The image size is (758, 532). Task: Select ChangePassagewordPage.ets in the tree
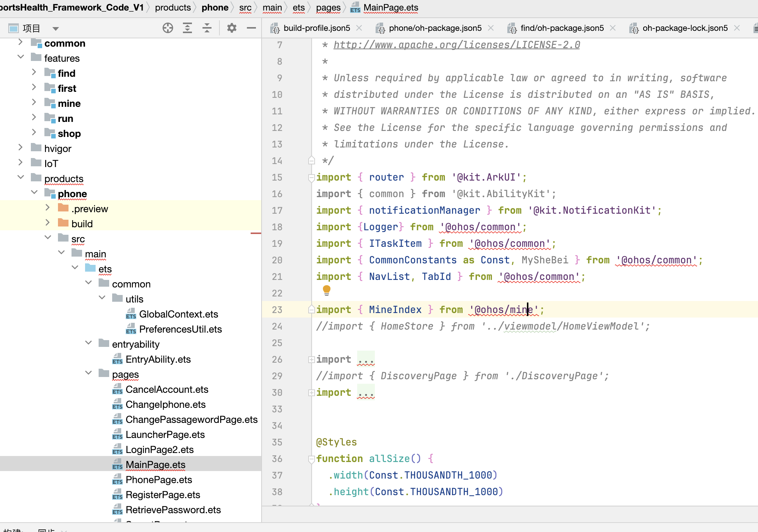192,419
